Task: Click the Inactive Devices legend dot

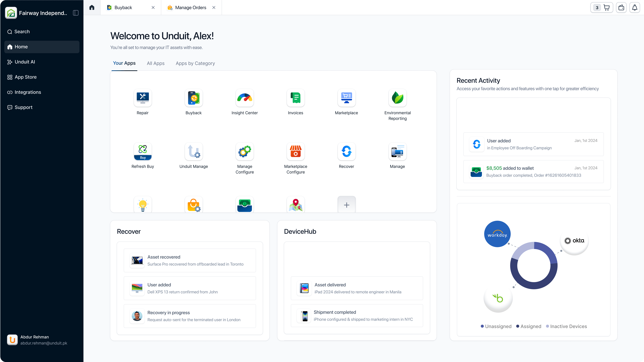Action: point(548,326)
